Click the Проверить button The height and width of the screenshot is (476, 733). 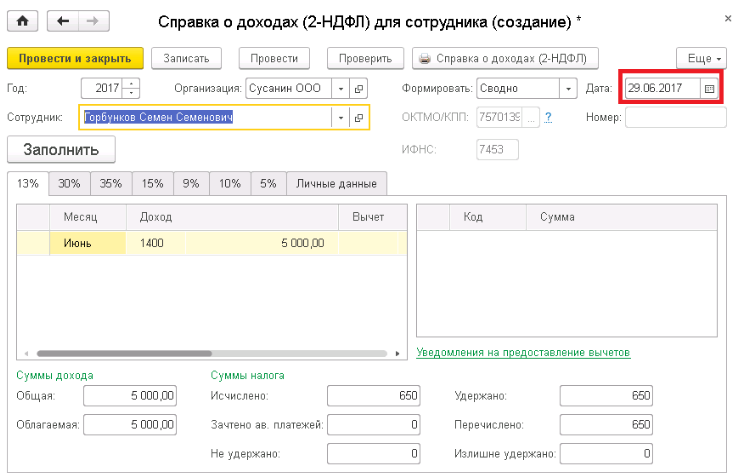(365, 58)
